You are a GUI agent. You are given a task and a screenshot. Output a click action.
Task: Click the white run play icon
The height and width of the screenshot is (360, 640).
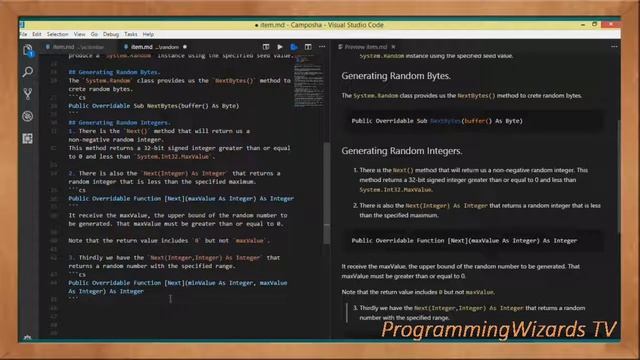click(280, 47)
